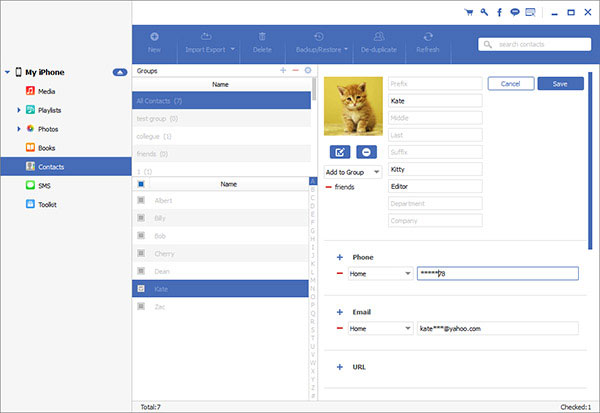Select the collegue (1) group
Image resolution: width=600 pixels, height=413 pixels.
pos(222,136)
